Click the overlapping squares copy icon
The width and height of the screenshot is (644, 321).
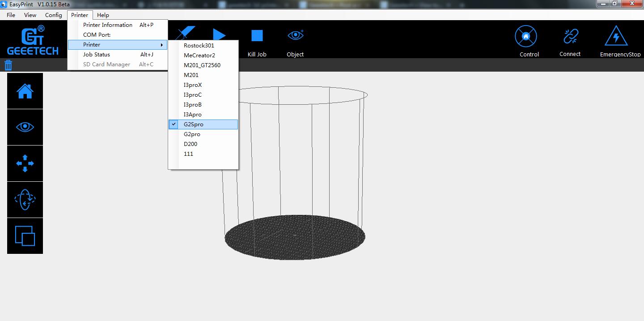click(25, 236)
